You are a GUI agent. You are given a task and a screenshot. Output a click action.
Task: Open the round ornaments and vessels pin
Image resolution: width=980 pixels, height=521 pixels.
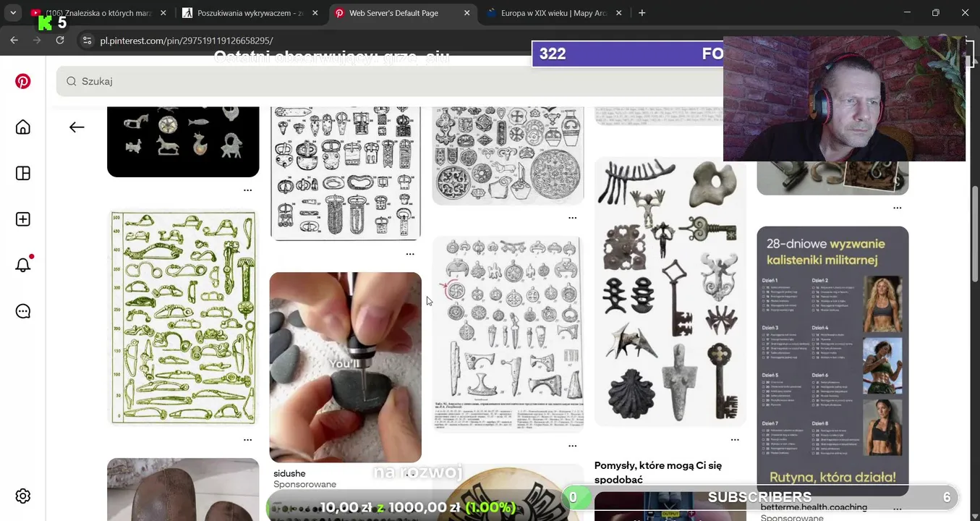click(x=508, y=156)
